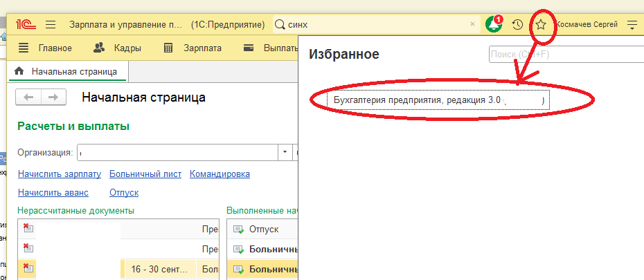This screenshot has height=280, width=644.
Task: Open the Кадры section
Action: (x=117, y=48)
